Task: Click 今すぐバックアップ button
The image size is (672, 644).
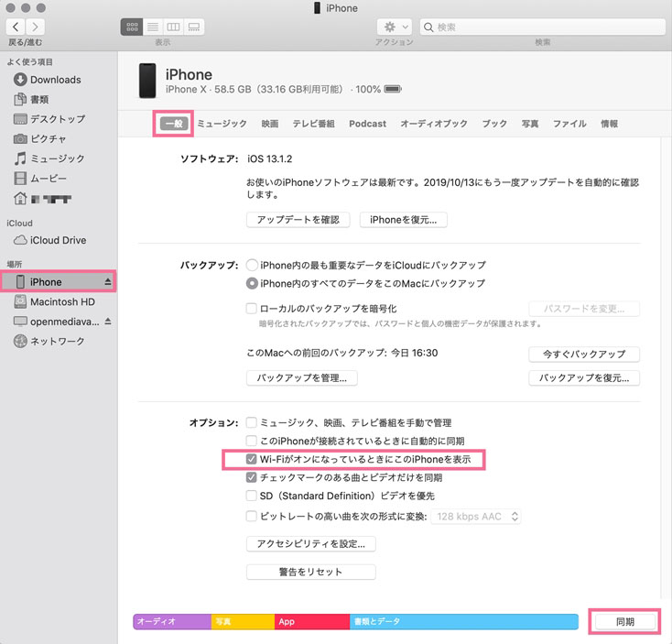Action: [x=584, y=355]
